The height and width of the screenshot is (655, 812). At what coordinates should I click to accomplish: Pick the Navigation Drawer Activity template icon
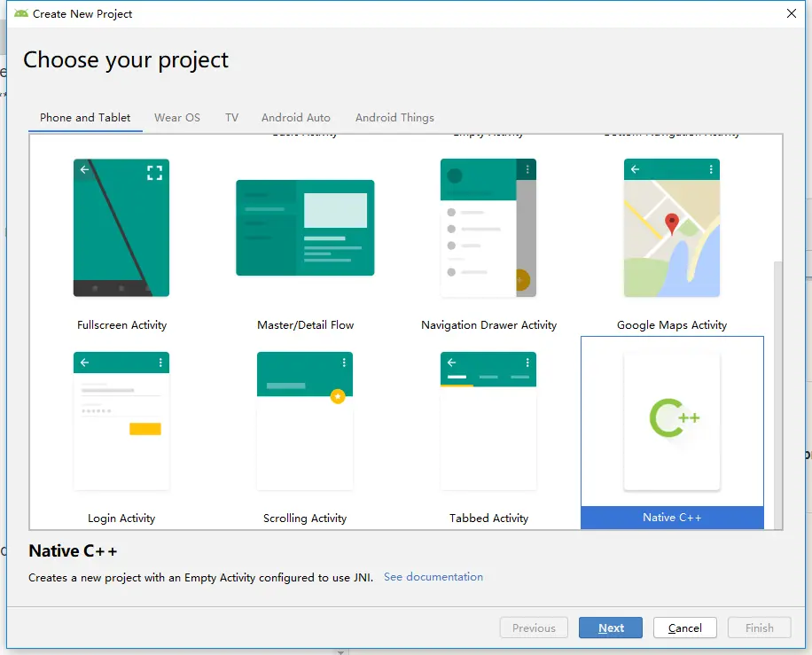(488, 227)
